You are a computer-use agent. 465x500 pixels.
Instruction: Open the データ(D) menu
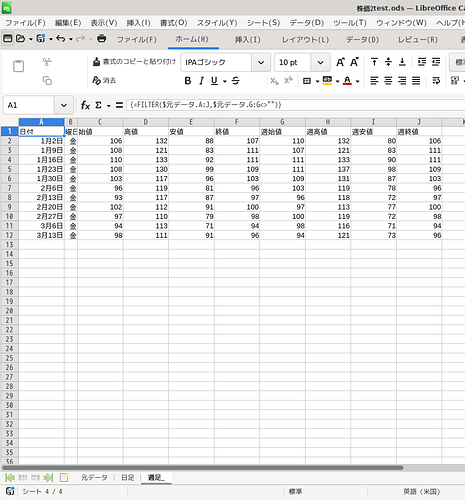pyautogui.click(x=306, y=23)
